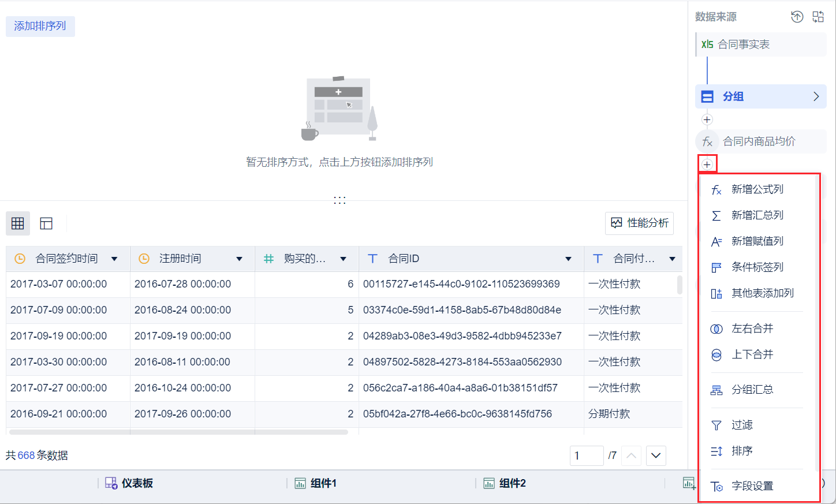Switch to the 组件2 tab
The image size is (836, 504).
click(x=505, y=483)
